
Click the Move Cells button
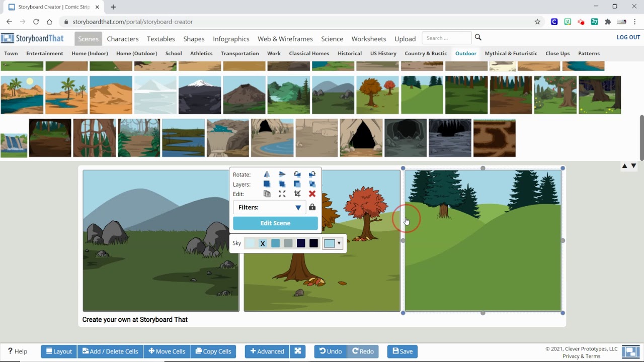167,351
